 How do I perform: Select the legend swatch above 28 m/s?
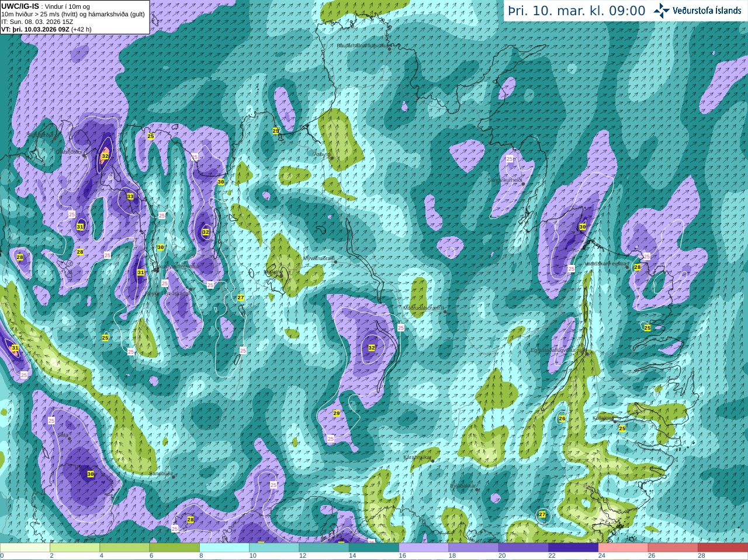[x=723, y=548]
